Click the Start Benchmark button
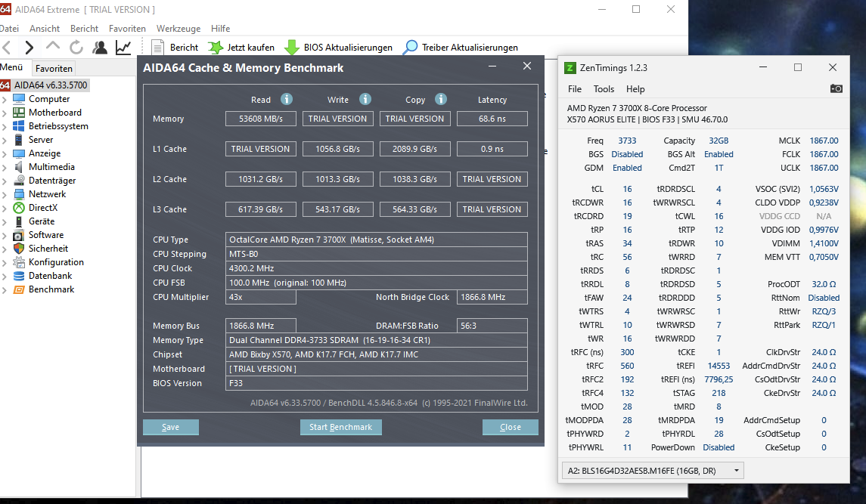866x504 pixels. tap(341, 427)
